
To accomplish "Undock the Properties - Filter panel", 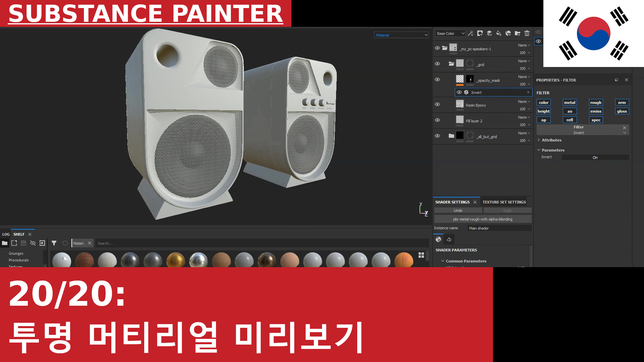I will pos(616,80).
